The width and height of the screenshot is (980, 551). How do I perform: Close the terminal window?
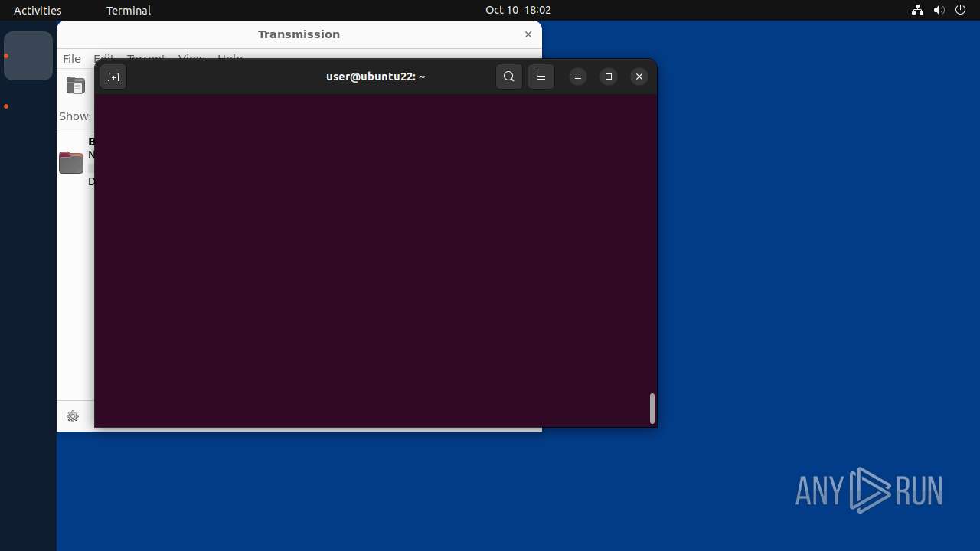pos(639,77)
